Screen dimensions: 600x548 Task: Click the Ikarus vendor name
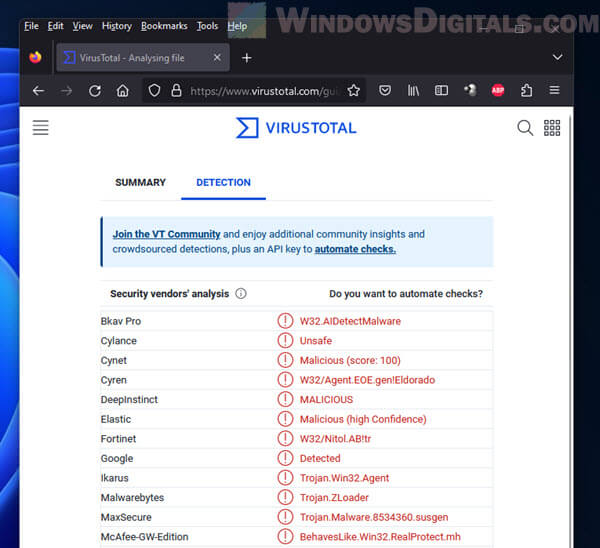point(114,478)
